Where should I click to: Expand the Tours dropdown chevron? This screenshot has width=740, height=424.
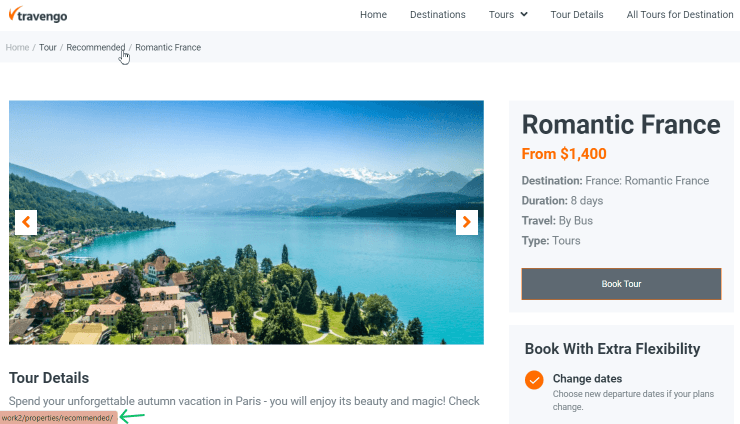(x=524, y=15)
